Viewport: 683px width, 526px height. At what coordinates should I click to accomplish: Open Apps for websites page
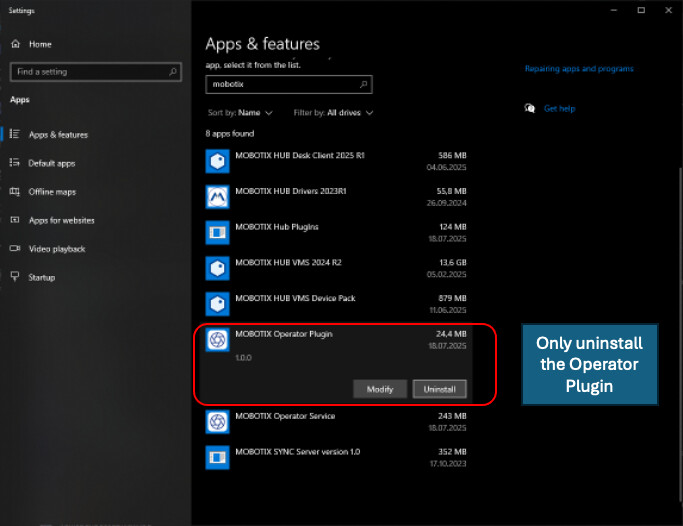pyautogui.click(x=62, y=220)
